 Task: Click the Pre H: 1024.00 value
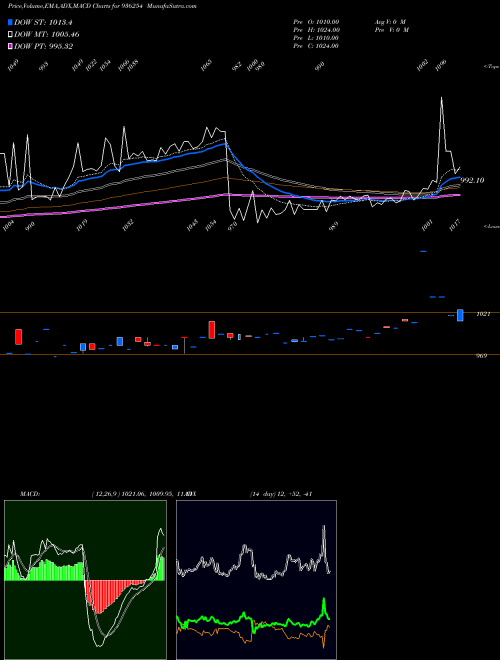316,30
